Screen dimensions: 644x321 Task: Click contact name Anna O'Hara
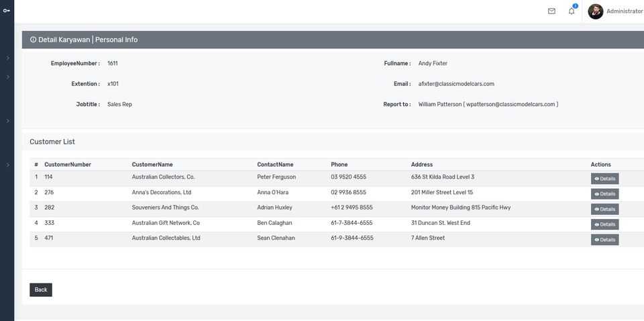(273, 192)
